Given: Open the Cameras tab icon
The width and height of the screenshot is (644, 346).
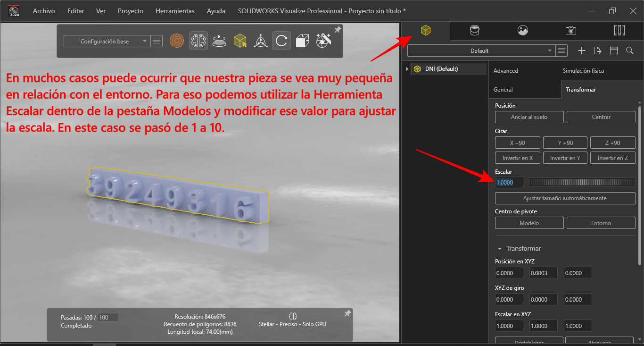Looking at the screenshot, I should tap(570, 31).
